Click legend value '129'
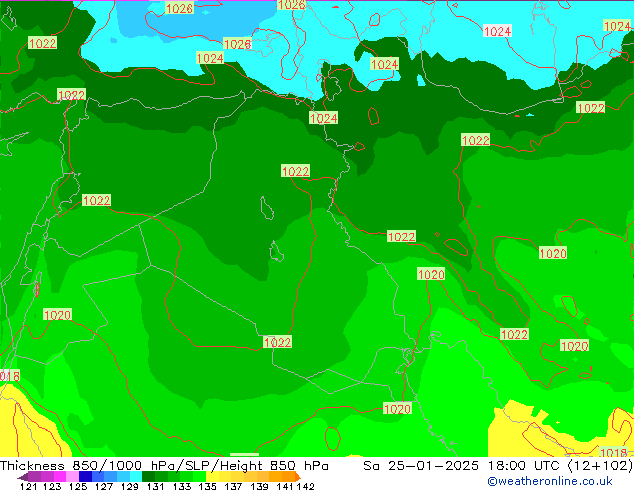Screen dimensions: 634x490 pos(129,486)
